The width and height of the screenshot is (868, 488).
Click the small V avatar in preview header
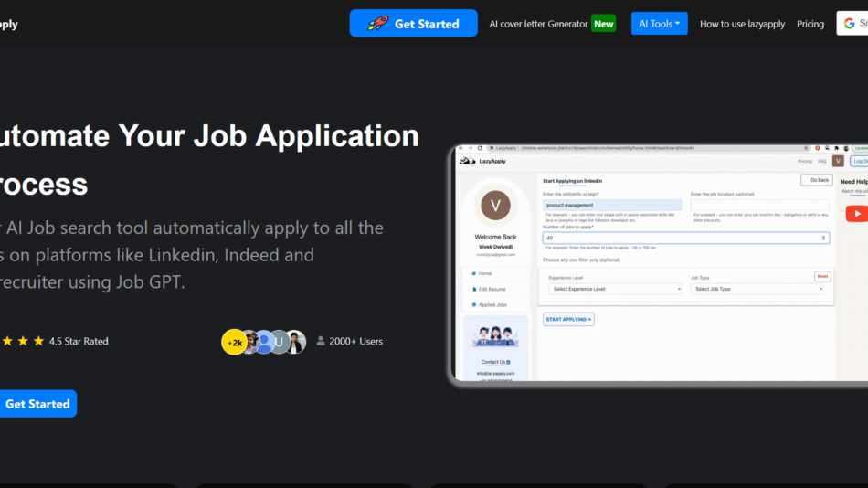838,161
